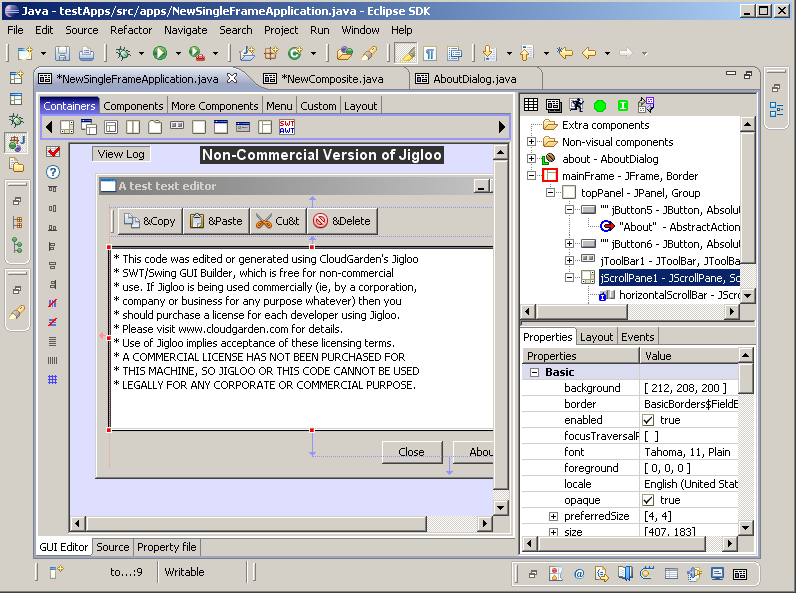Click the SWT/AWT icon in the palette
Image resolution: width=796 pixels, height=594 pixels.
click(287, 127)
